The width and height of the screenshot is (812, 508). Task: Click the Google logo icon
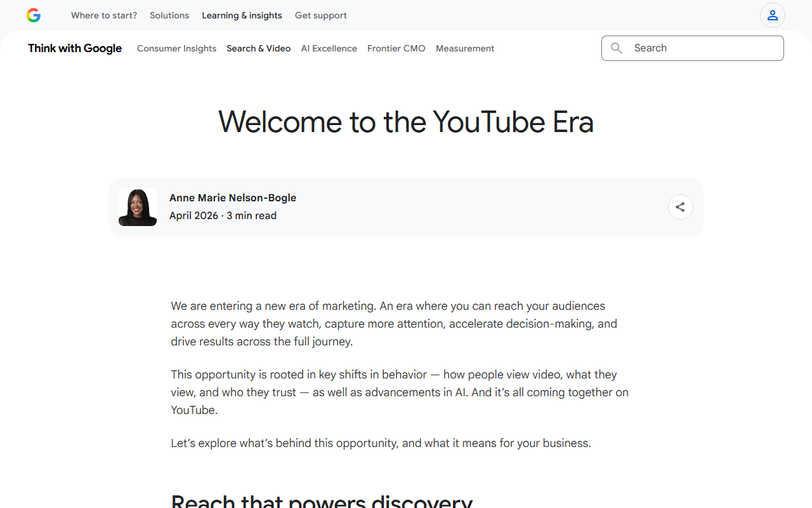point(34,15)
